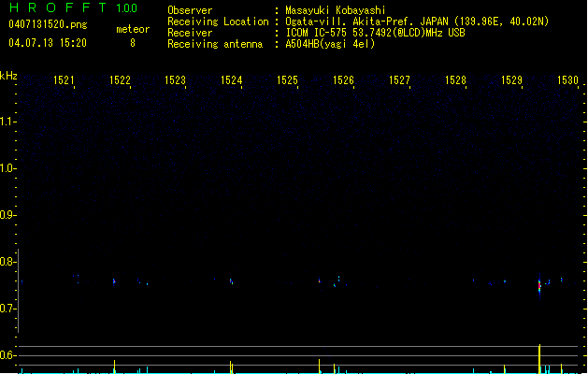Screen dimensions: 588x374
Task: Click the yellow intensity spike after 1522
Action: coord(114,367)
